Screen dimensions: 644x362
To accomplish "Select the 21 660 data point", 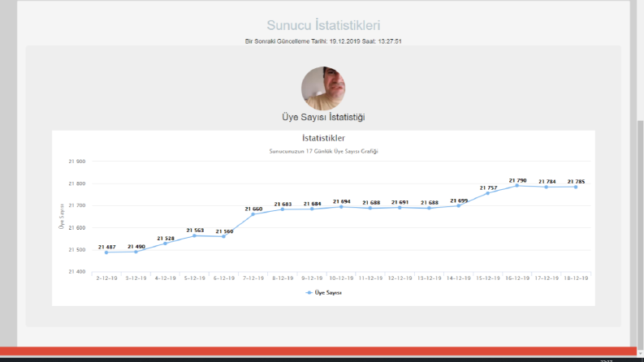I will pos(253,214).
